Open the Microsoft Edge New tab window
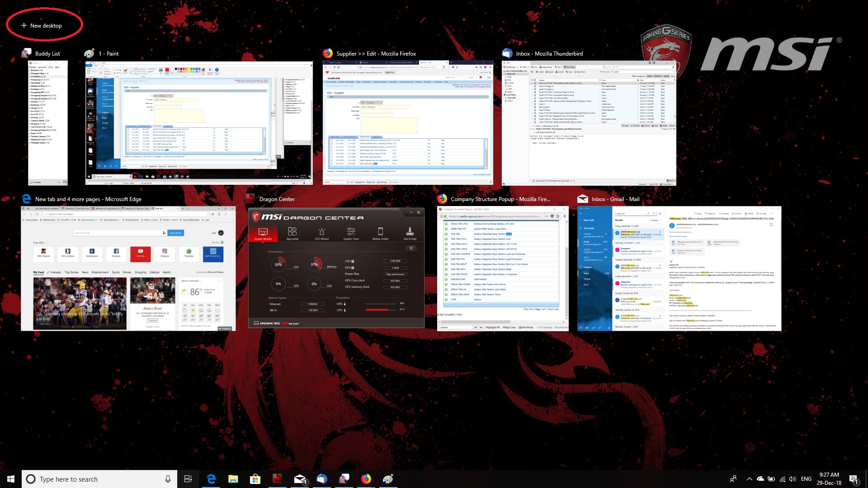 128,268
